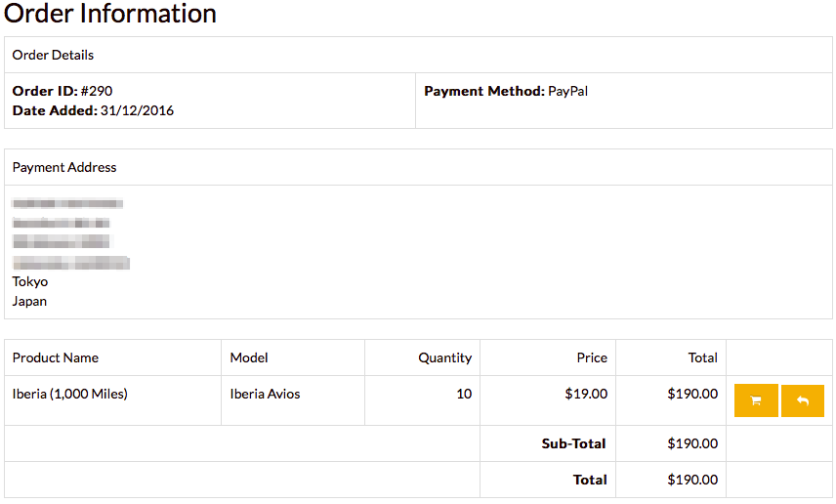
Task: Click the reorder shopping cart icon button
Action: point(756,400)
